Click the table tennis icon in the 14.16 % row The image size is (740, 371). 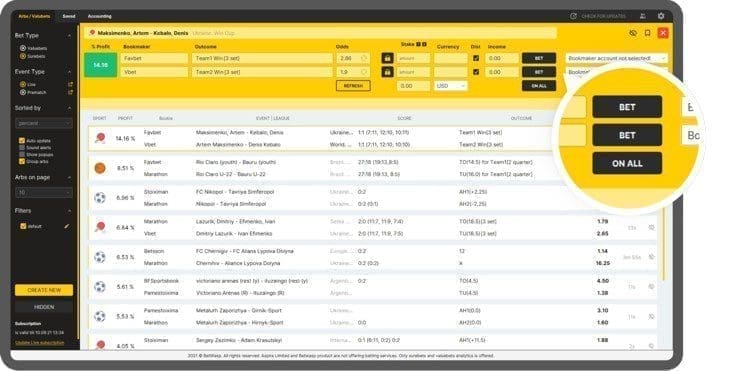(x=100, y=138)
